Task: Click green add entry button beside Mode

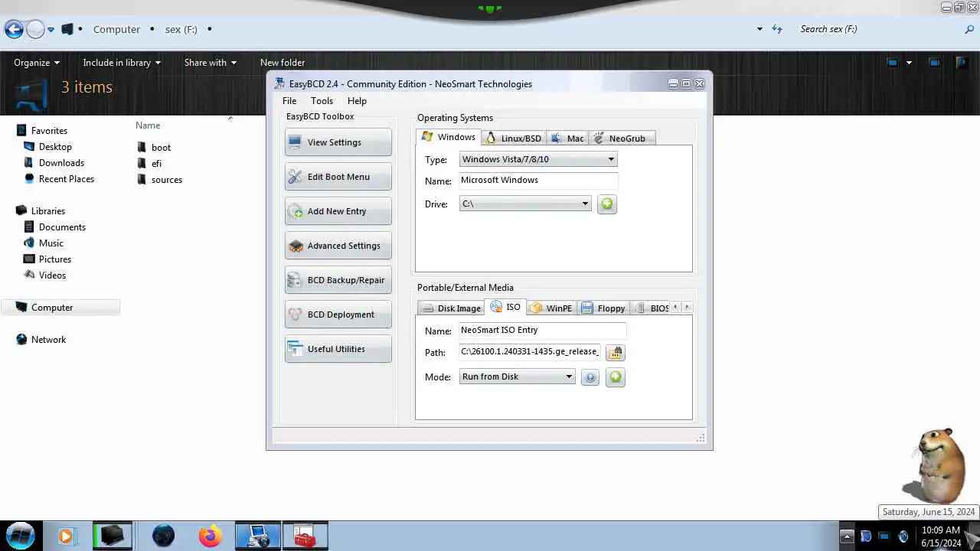Action: click(615, 377)
